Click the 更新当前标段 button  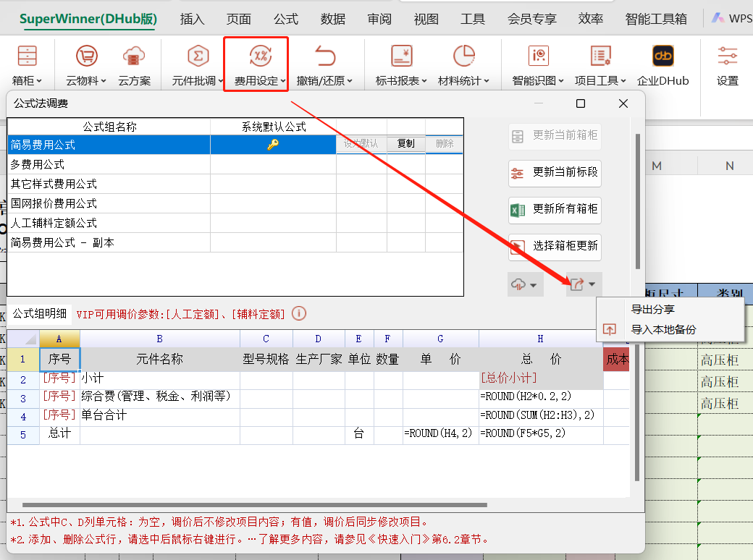click(x=555, y=173)
